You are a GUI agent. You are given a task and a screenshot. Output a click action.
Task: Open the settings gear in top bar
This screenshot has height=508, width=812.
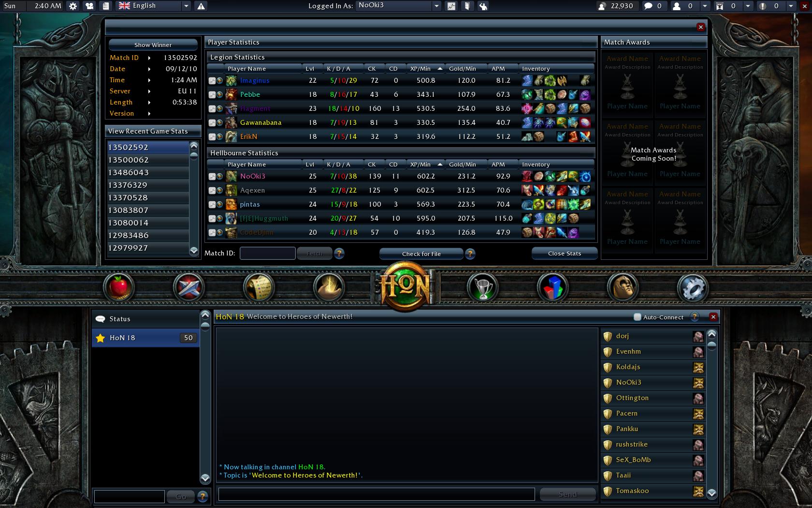coord(73,6)
